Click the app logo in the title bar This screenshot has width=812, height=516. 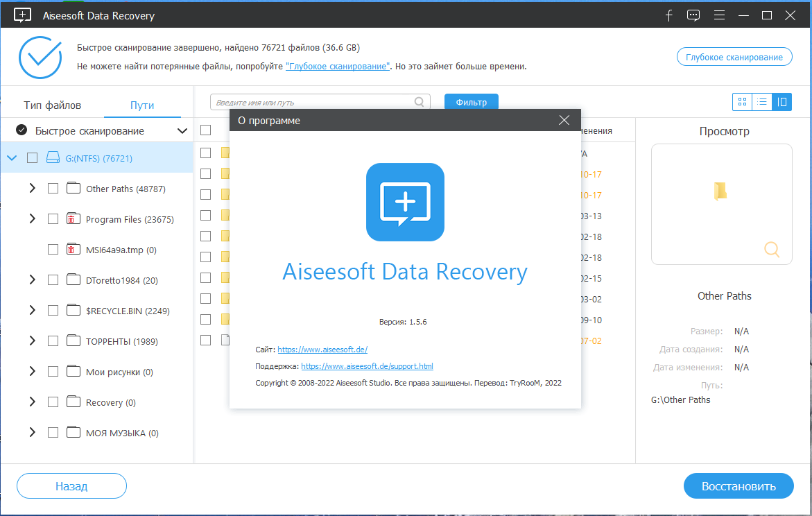(x=22, y=15)
